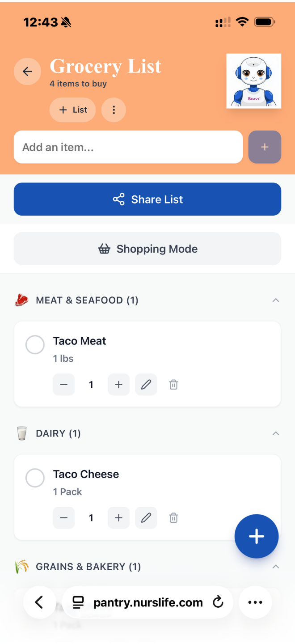This screenshot has height=644, width=295.
Task: Share the grocery list
Action: tap(147, 199)
